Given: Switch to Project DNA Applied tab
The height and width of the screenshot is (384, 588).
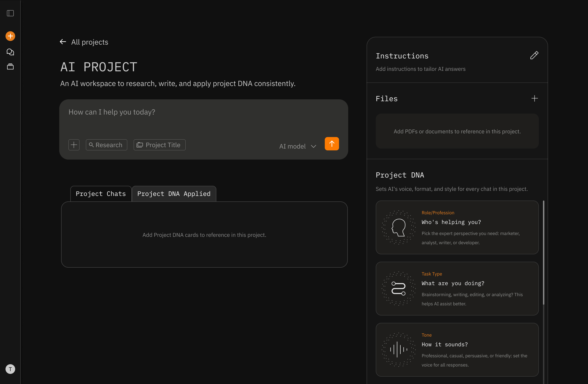Looking at the screenshot, I should [174, 194].
